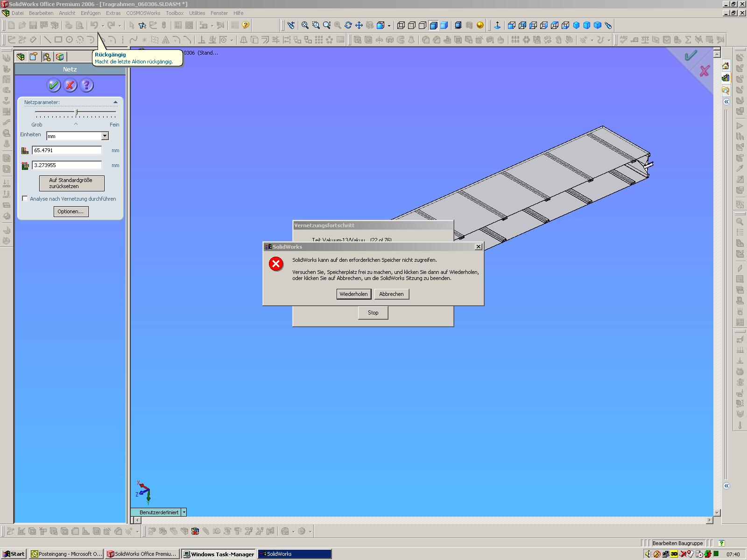Open the Einheiten mm dropdown
The image size is (747, 560).
point(105,136)
